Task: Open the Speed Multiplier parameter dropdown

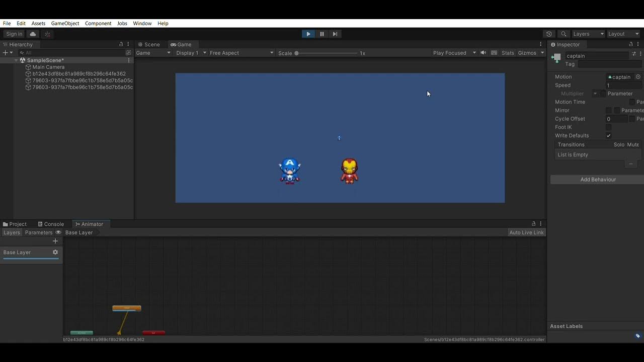Action: click(x=595, y=94)
